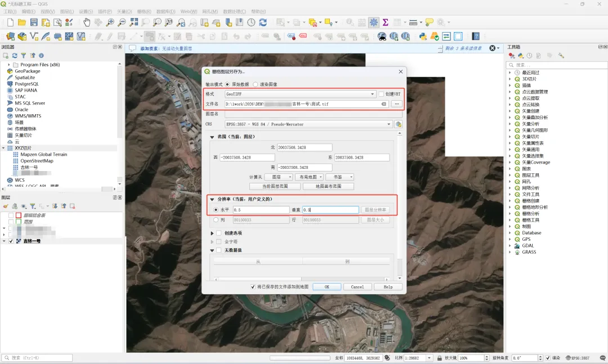Select the 水平 resolution radio button

(x=216, y=210)
